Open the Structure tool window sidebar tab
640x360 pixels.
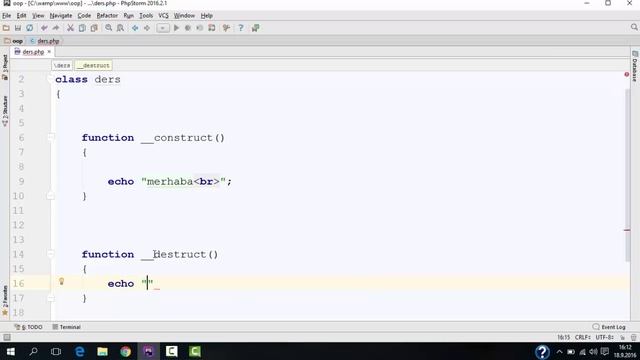(5, 111)
